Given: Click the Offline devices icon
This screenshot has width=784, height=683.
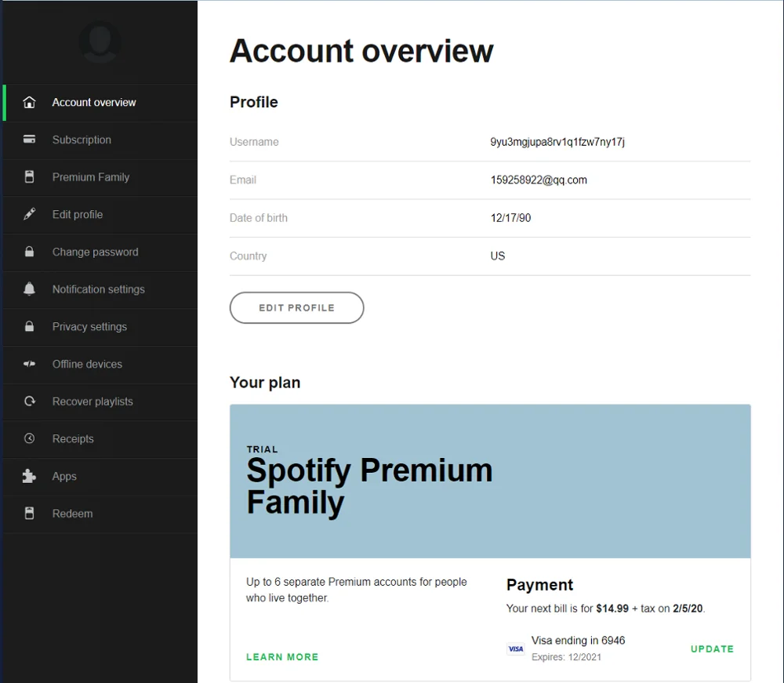Looking at the screenshot, I should [30, 364].
